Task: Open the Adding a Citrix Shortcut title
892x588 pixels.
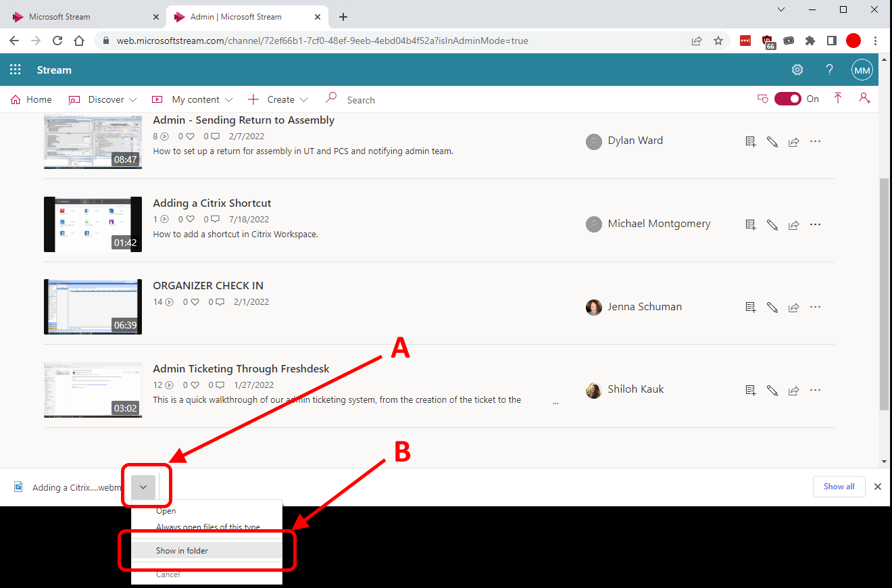Action: (212, 203)
